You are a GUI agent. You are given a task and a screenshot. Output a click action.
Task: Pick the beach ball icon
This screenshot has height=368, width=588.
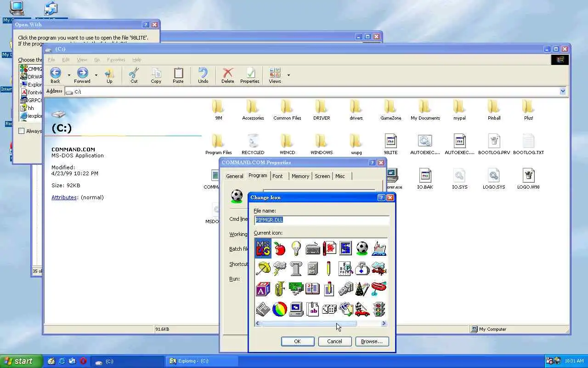coord(279,309)
